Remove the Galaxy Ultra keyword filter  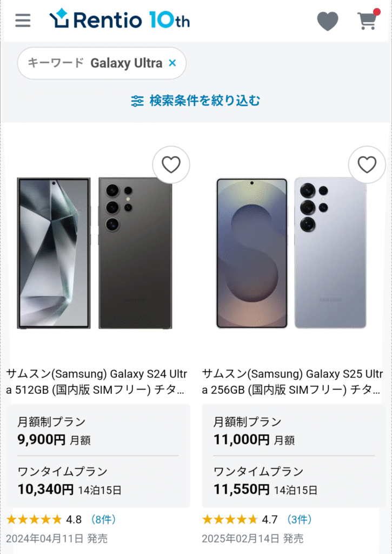[172, 63]
